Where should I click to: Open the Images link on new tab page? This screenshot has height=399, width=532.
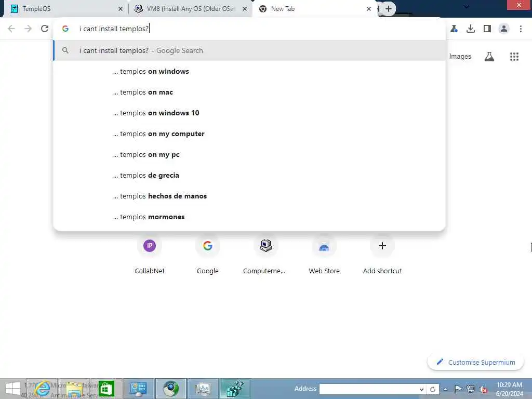pos(460,57)
